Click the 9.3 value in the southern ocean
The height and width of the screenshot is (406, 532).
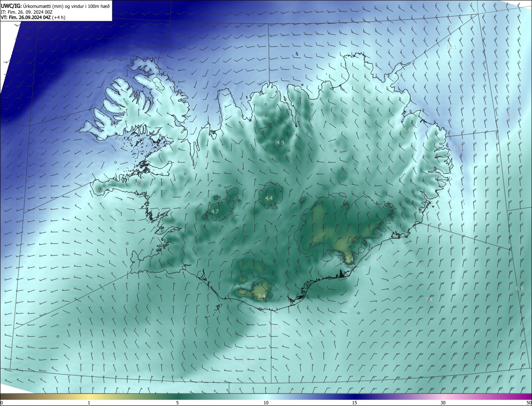(246, 362)
